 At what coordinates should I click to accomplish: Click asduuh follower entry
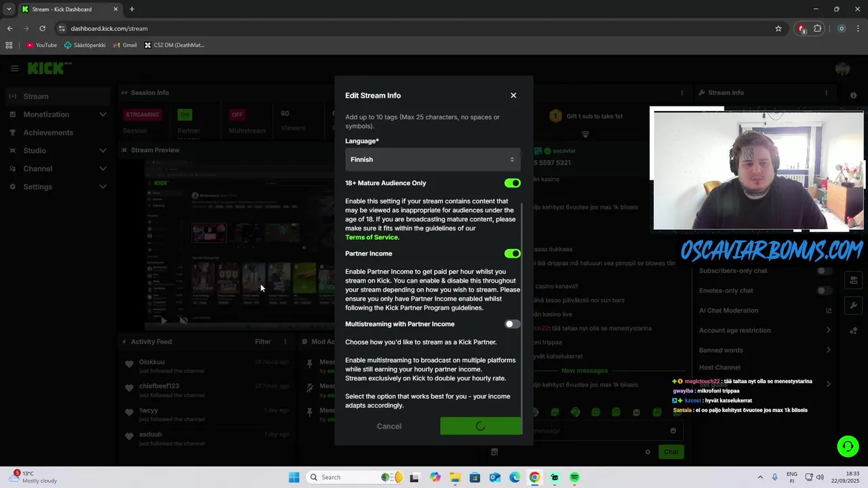(x=151, y=434)
